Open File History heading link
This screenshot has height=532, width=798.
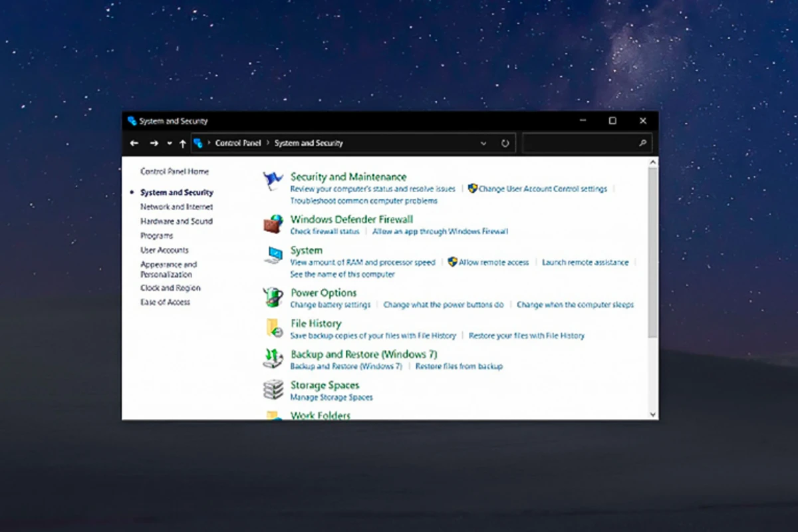316,324
